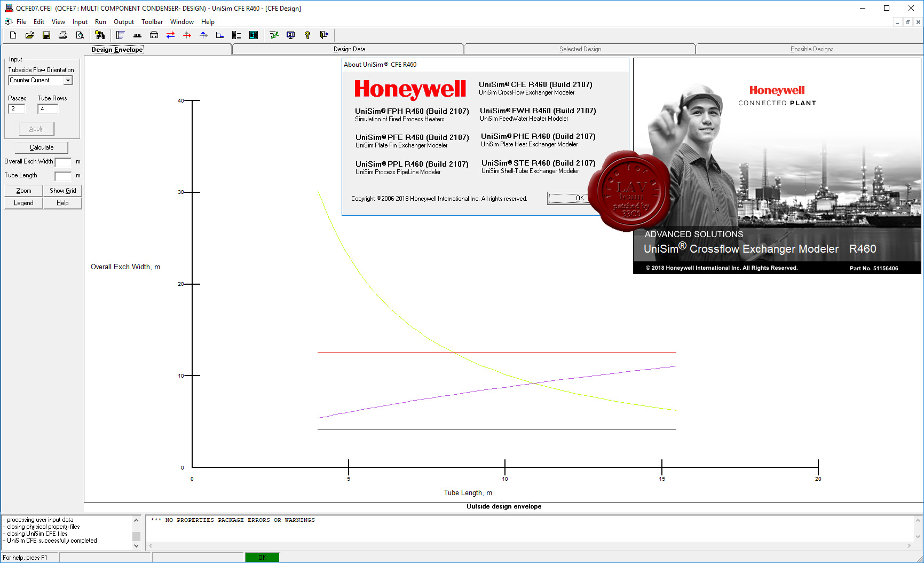Screen dimensions: 924x563
Task: Expand the Tubeside Flow Orientation dropdown
Action: [68, 81]
